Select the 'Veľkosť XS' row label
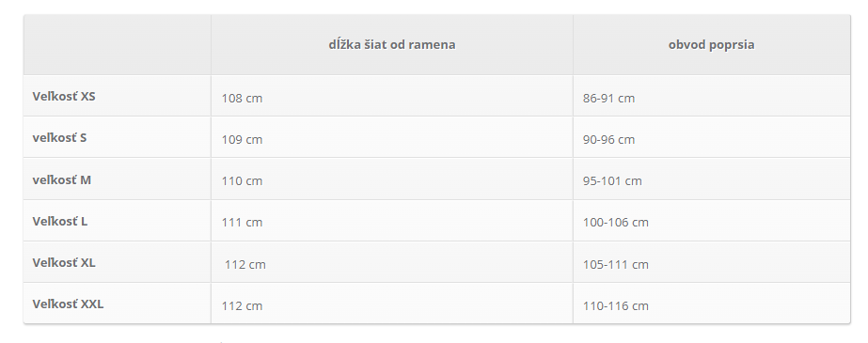This screenshot has width=868, height=343. [64, 96]
